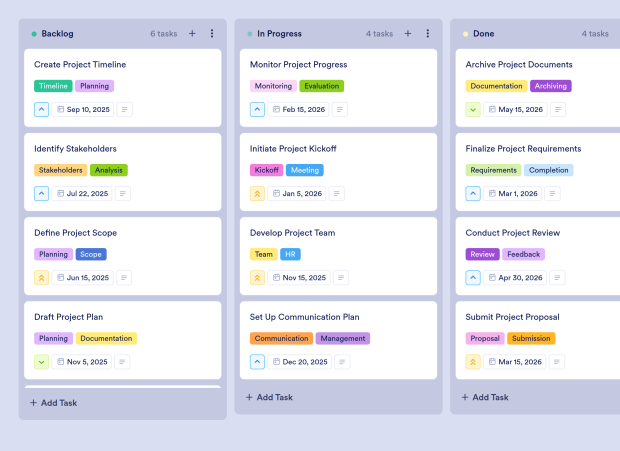Screen dimensions: 620x451
Task: Open the Define Project Scope task
Action: (75, 233)
